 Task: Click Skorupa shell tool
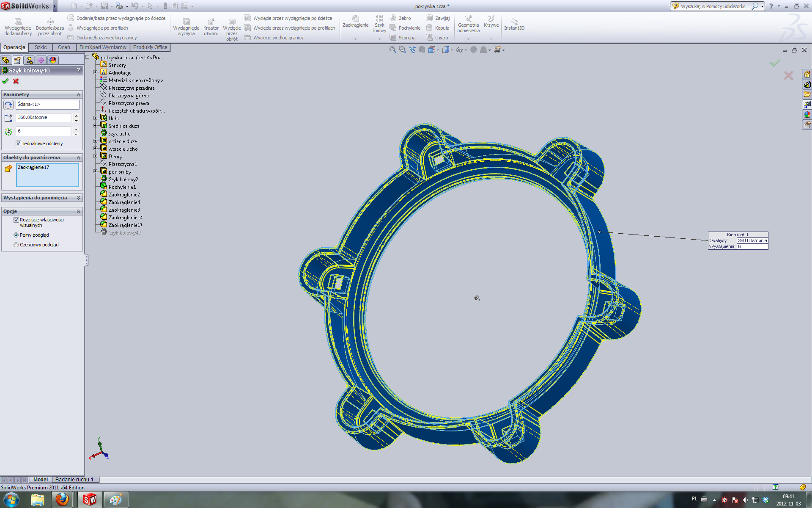coord(402,38)
